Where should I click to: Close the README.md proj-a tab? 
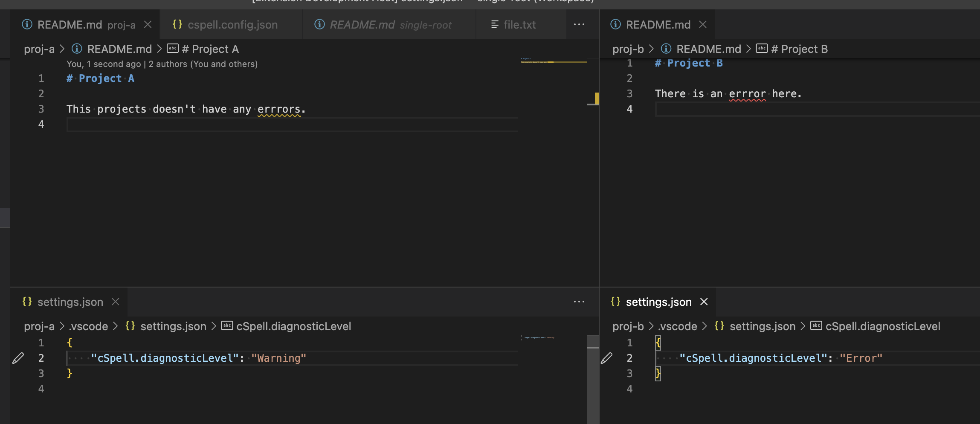[148, 25]
